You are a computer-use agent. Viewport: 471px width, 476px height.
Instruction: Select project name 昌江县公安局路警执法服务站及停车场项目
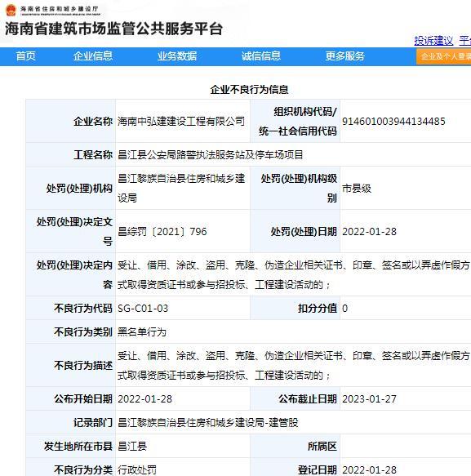211,155
